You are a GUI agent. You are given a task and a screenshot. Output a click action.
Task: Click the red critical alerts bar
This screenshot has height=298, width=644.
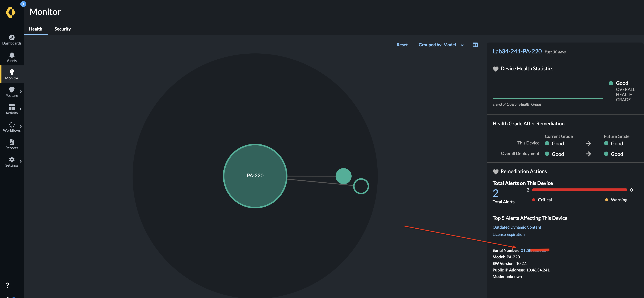tap(579, 190)
